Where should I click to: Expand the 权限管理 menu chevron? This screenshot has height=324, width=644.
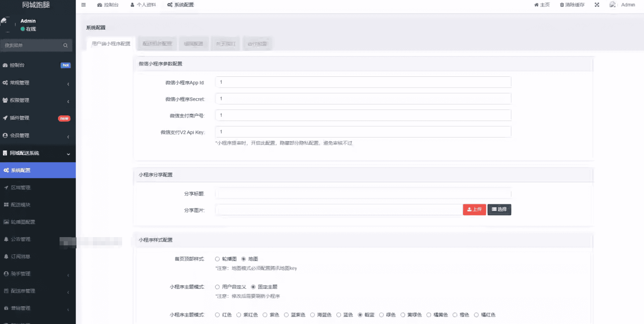tap(68, 102)
